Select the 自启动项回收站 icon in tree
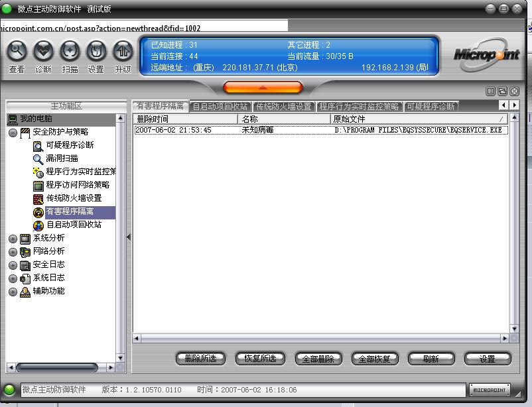 pyautogui.click(x=38, y=225)
